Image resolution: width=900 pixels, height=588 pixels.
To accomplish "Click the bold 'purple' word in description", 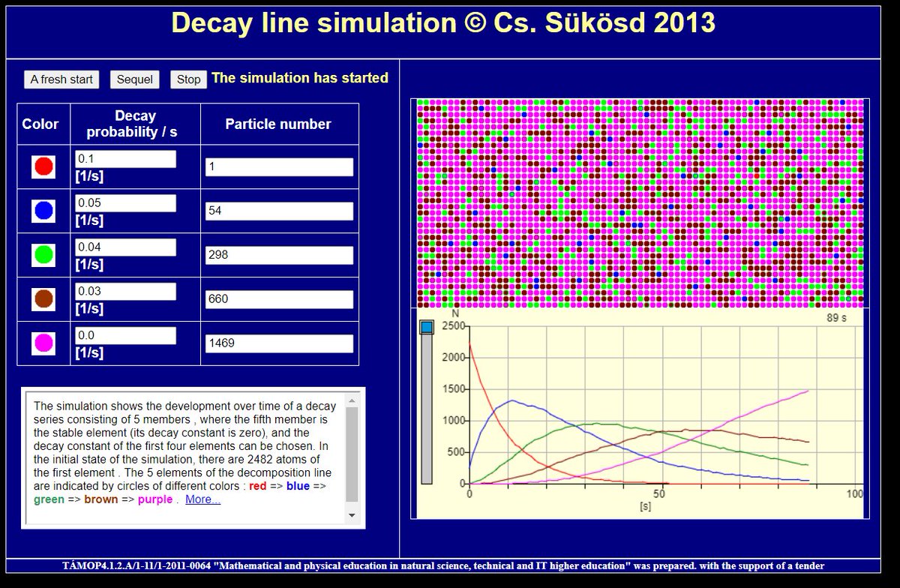I will click(x=155, y=499).
